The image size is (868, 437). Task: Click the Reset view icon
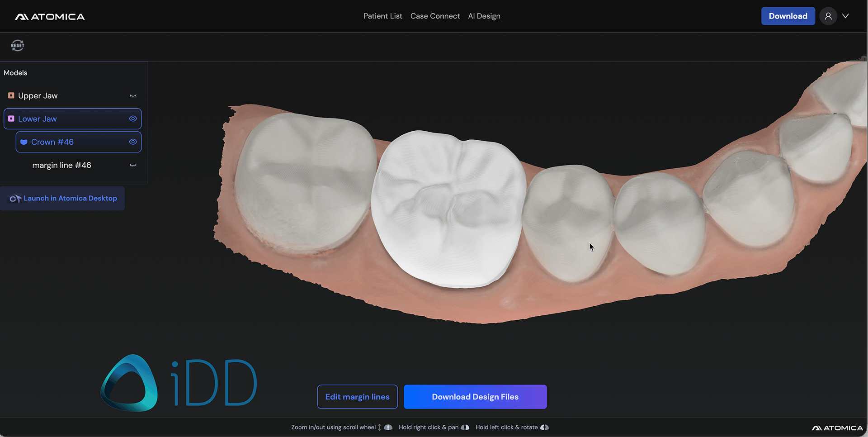18,45
